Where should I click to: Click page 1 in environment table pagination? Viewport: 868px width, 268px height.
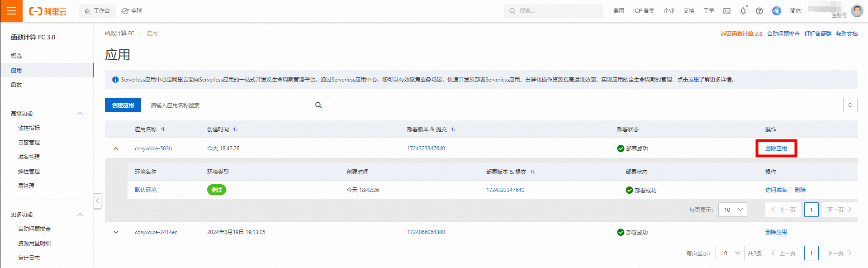click(x=811, y=210)
